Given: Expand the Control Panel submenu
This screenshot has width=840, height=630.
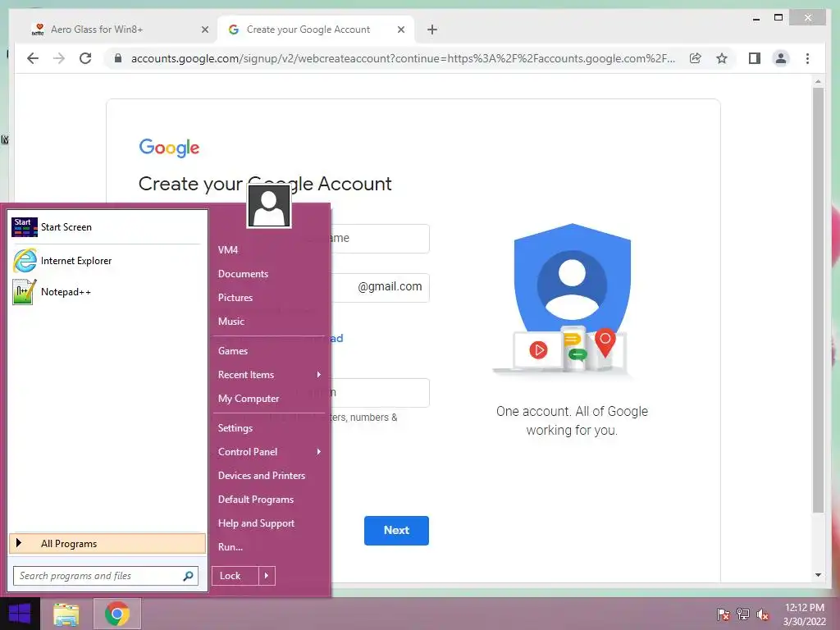Looking at the screenshot, I should point(269,452).
